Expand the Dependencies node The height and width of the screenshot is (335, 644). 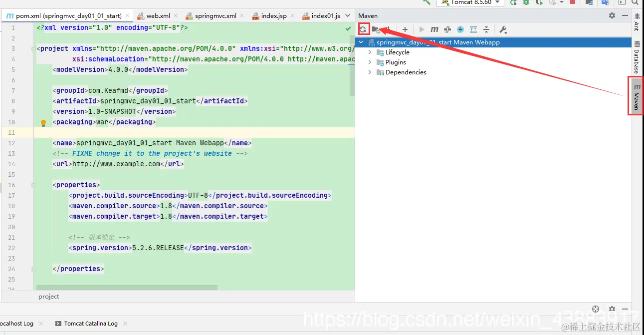(x=370, y=72)
